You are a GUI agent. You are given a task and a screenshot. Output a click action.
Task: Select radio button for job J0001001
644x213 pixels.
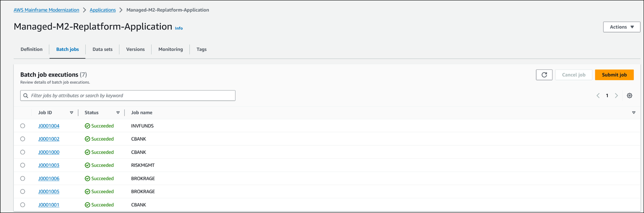(x=23, y=205)
